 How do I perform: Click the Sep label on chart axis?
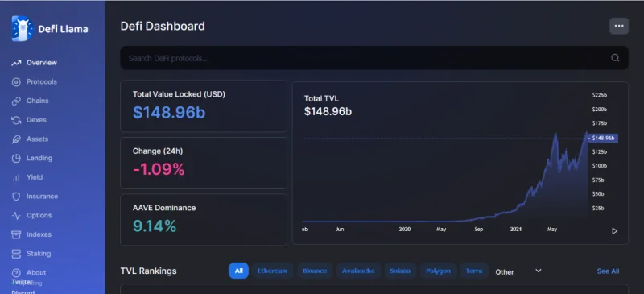479,230
